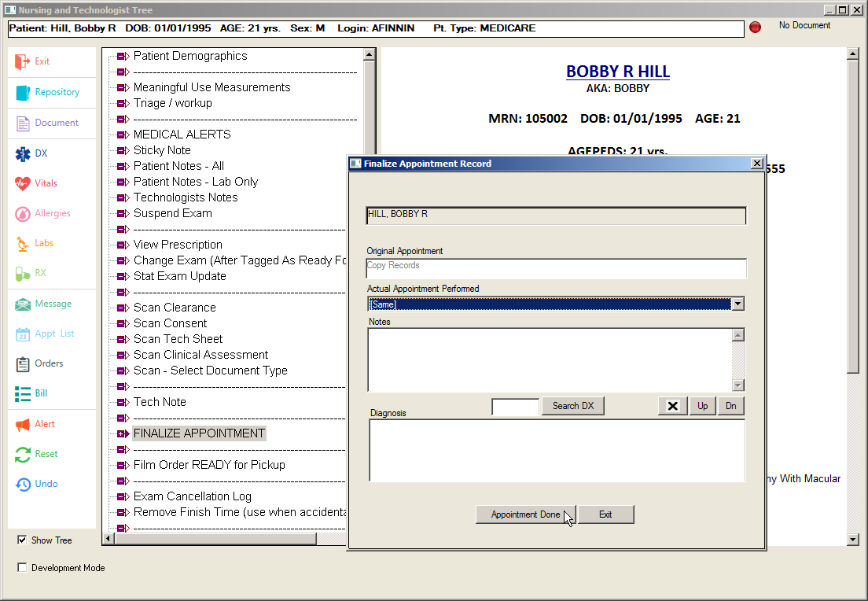Click the Repository sidebar icon
Viewport: 868px width, 601px height.
(23, 92)
